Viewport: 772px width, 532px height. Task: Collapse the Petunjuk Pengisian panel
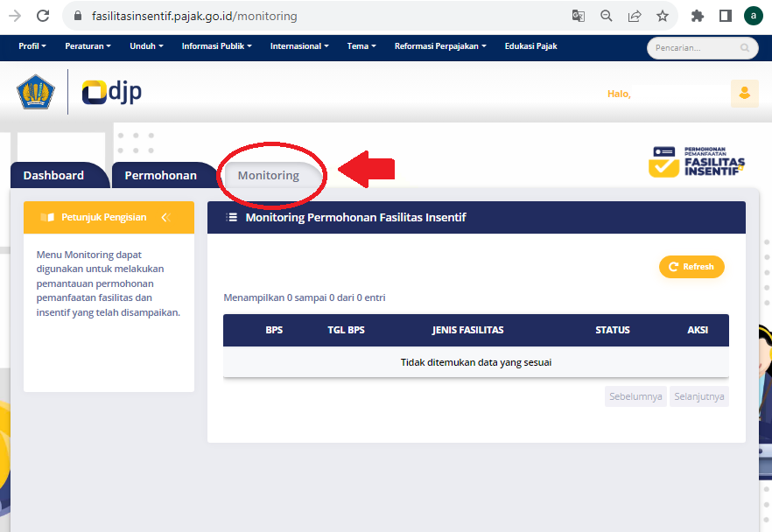tap(165, 217)
